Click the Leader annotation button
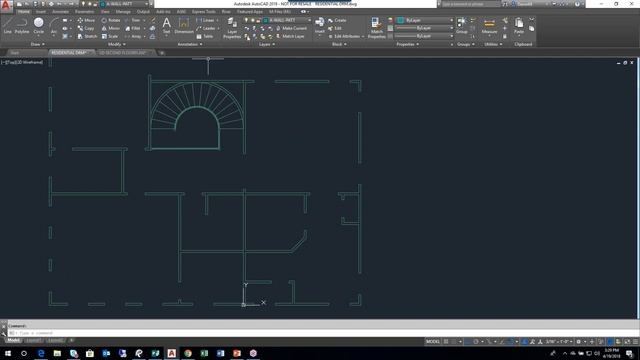The width and height of the screenshot is (640, 360). [x=205, y=28]
